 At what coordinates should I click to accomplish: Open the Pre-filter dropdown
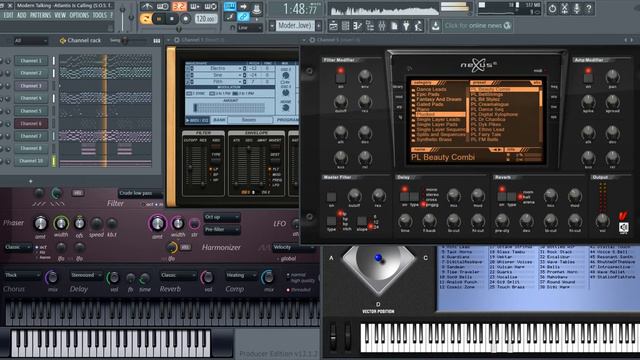(222, 230)
